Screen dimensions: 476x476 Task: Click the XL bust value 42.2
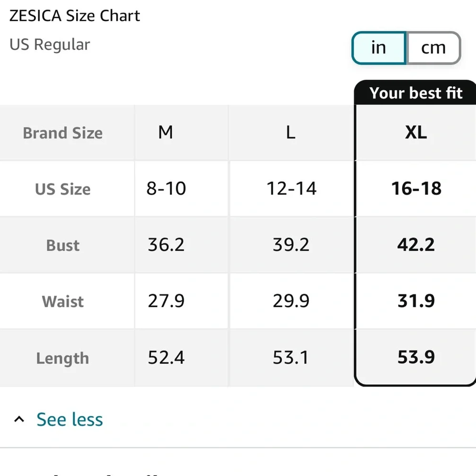tap(416, 245)
